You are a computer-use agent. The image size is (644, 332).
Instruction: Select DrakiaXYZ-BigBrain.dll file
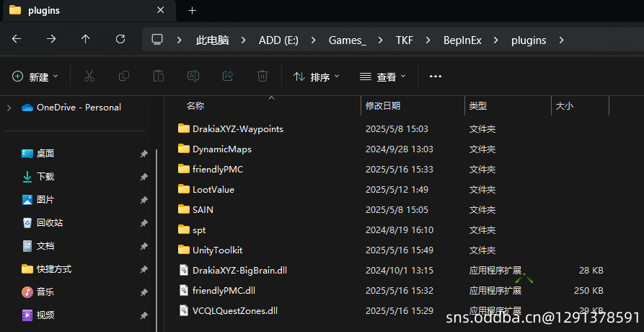click(233, 271)
